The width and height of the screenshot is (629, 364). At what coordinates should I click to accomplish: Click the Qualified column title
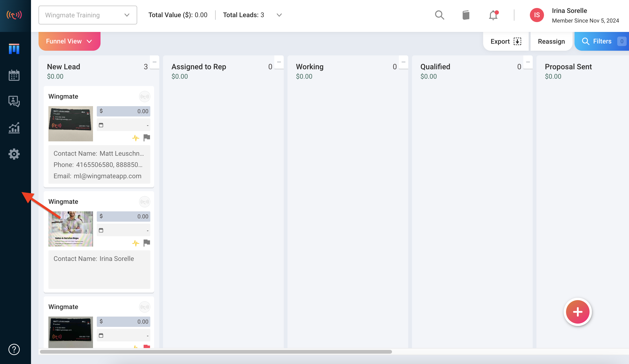(435, 67)
